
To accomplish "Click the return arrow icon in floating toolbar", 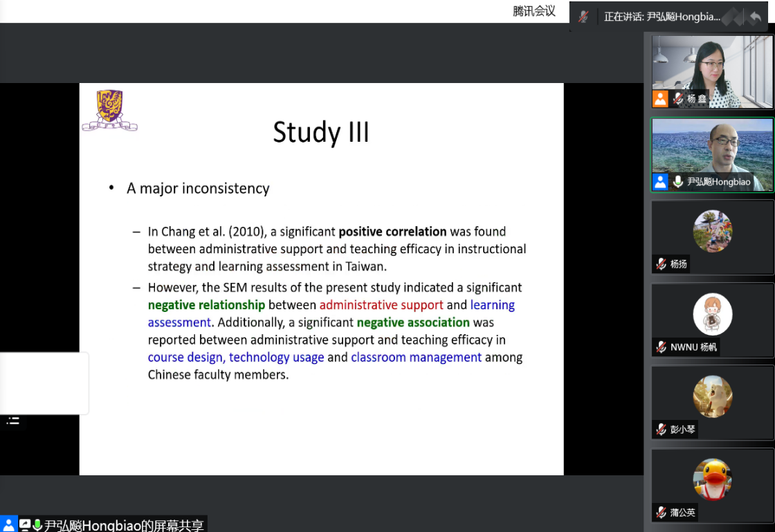I will pos(755,17).
